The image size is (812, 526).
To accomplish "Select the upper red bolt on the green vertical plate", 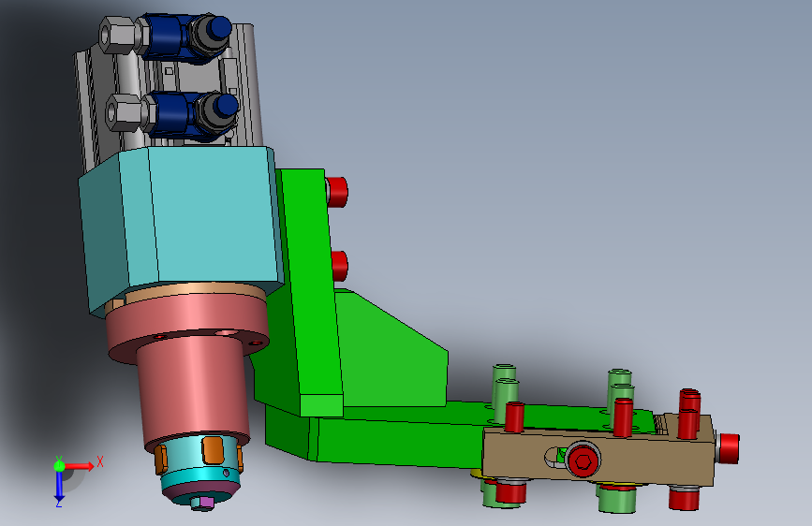I will [337, 192].
